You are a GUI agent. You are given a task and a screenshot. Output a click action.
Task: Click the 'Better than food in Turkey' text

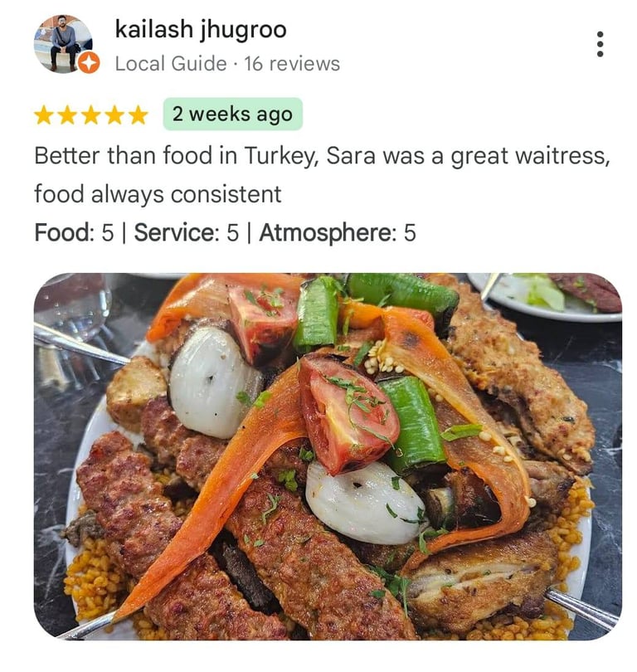tap(176, 156)
